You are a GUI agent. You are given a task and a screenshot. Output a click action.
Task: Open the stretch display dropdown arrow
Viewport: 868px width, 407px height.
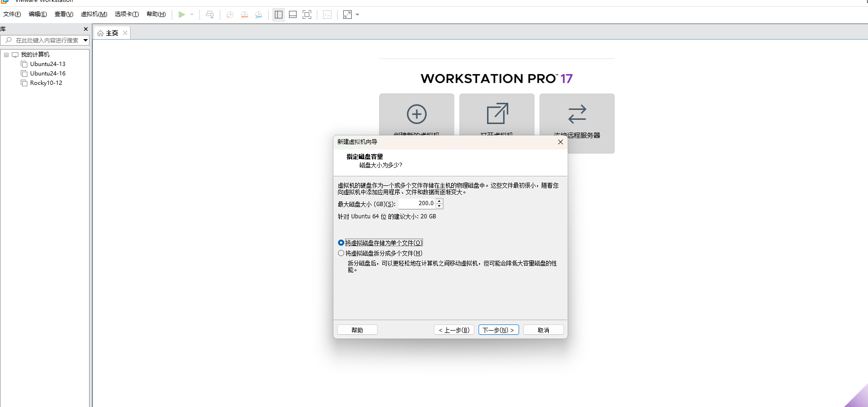(x=357, y=15)
